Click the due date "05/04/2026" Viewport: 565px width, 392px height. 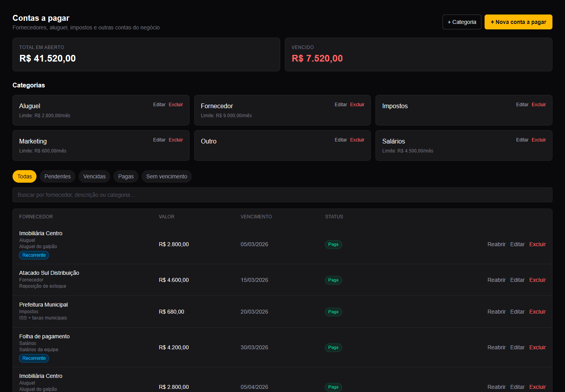pos(254,387)
